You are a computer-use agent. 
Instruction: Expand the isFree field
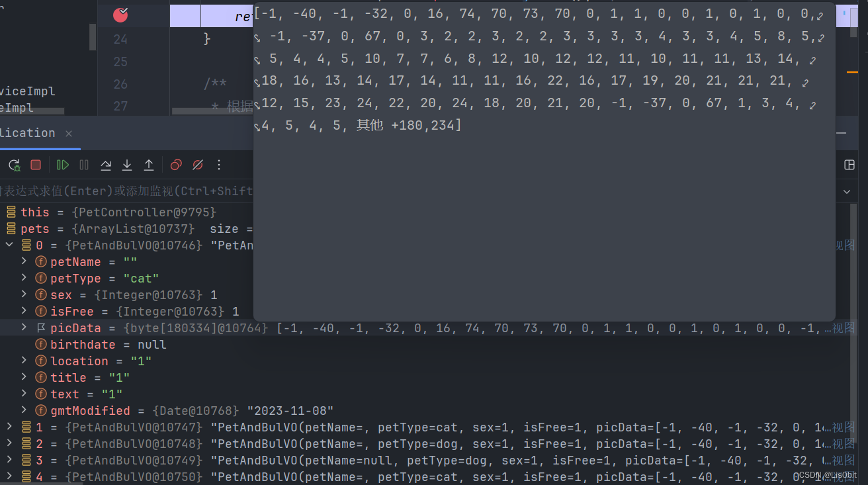click(x=24, y=312)
